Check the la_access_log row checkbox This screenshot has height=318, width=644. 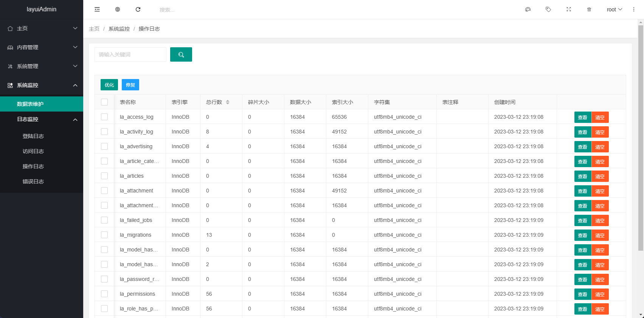tap(104, 117)
